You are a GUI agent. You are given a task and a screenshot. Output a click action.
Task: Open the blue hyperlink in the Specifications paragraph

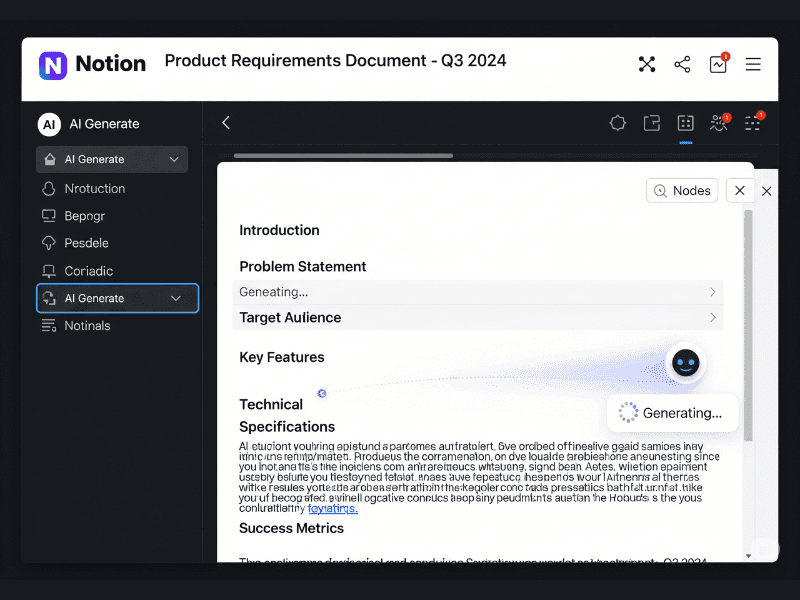click(x=333, y=508)
